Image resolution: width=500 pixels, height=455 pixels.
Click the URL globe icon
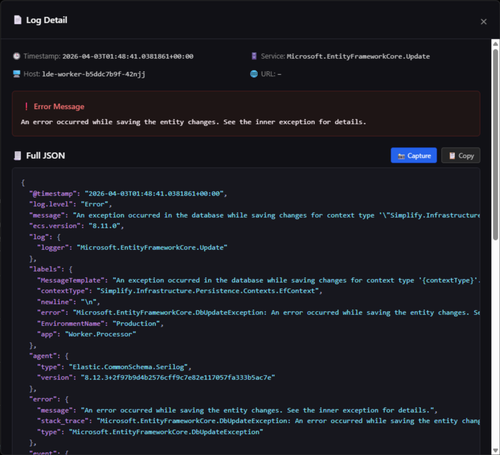[254, 74]
